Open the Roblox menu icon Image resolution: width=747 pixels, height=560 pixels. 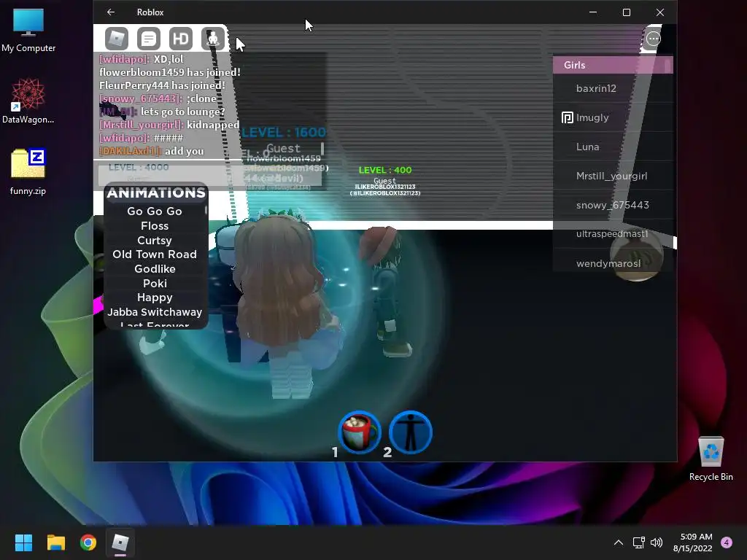click(x=117, y=39)
